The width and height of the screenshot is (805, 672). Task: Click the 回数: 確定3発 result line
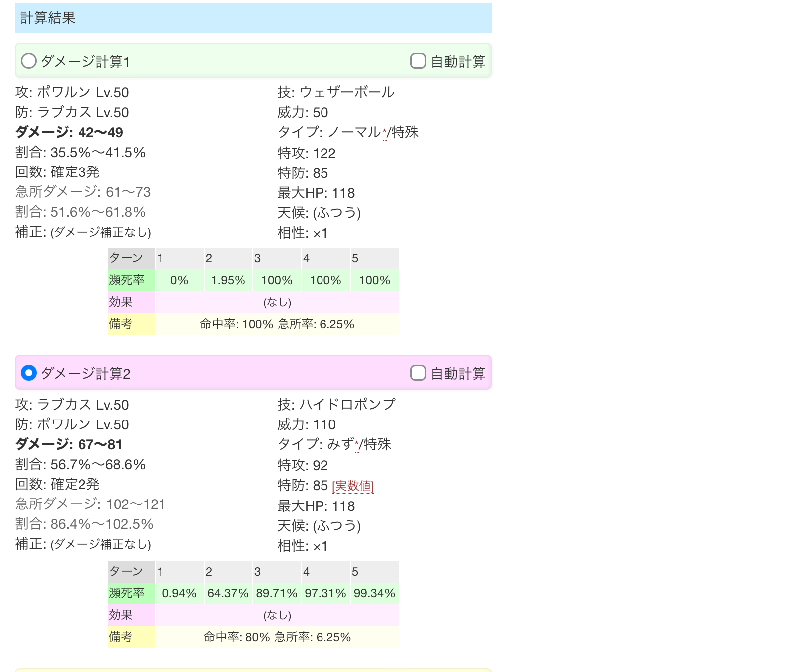click(58, 172)
